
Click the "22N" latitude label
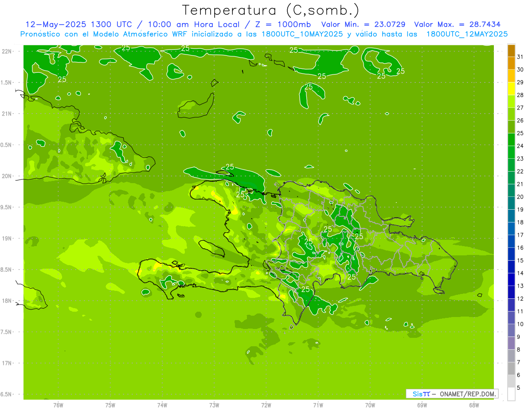6,51
